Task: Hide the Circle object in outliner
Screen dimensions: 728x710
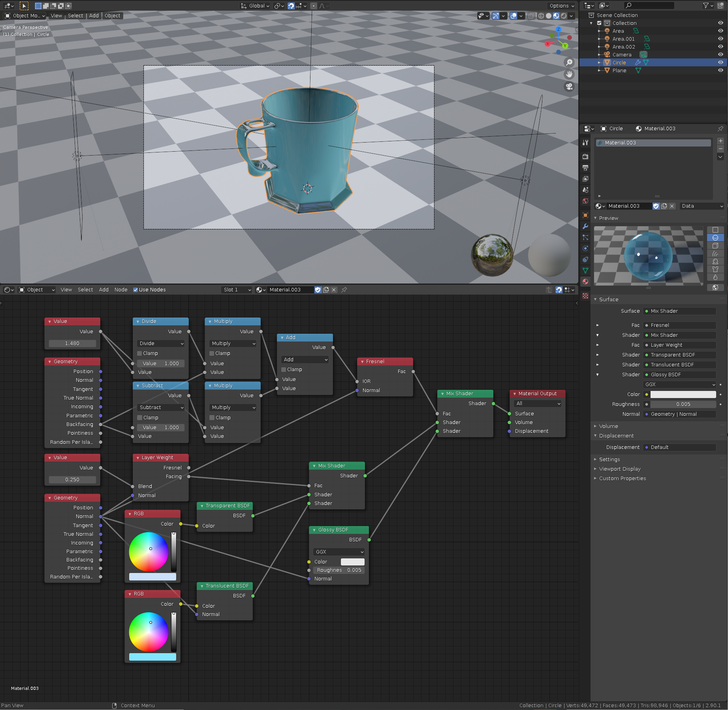Action: [x=720, y=62]
